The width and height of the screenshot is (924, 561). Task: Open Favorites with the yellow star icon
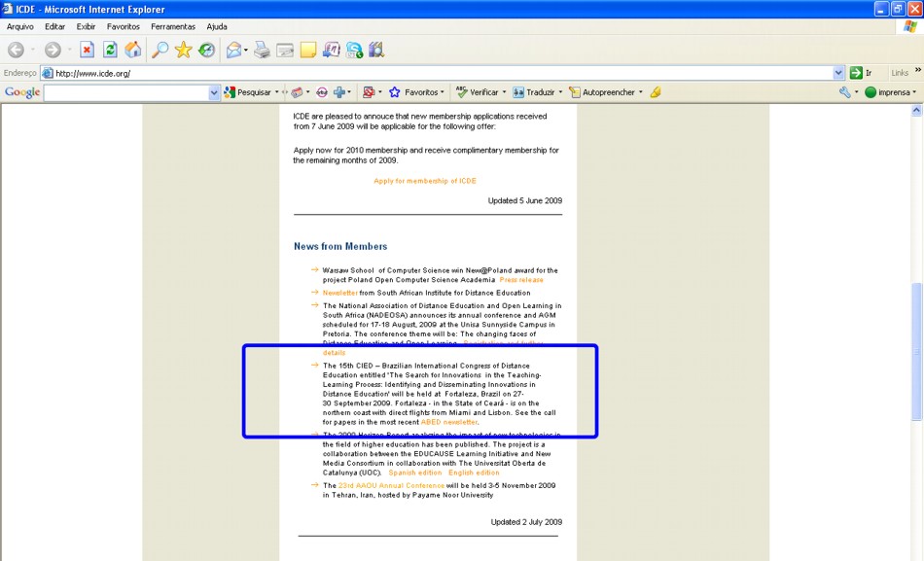183,50
